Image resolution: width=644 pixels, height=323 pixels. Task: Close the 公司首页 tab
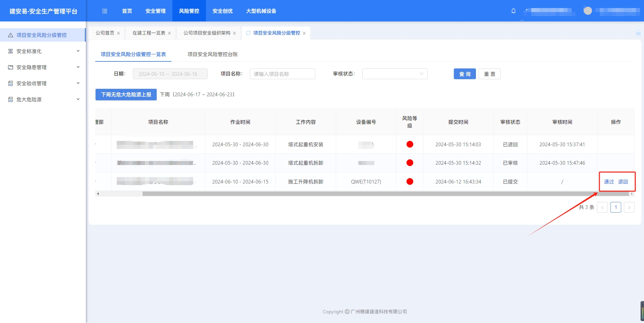[118, 33]
